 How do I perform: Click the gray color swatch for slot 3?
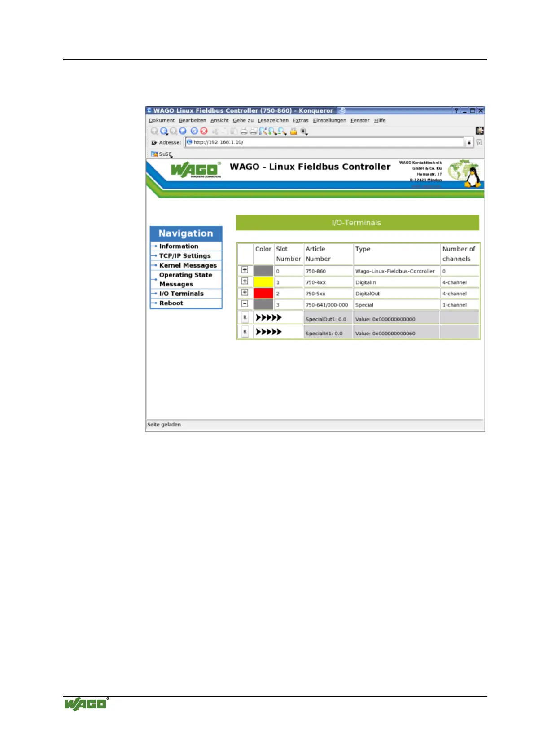coord(263,304)
